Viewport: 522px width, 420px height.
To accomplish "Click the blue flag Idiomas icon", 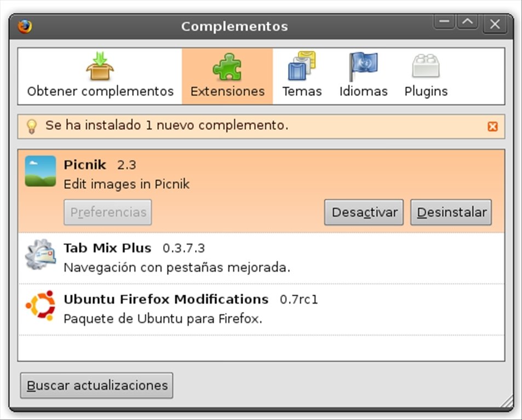I will pyautogui.click(x=363, y=66).
